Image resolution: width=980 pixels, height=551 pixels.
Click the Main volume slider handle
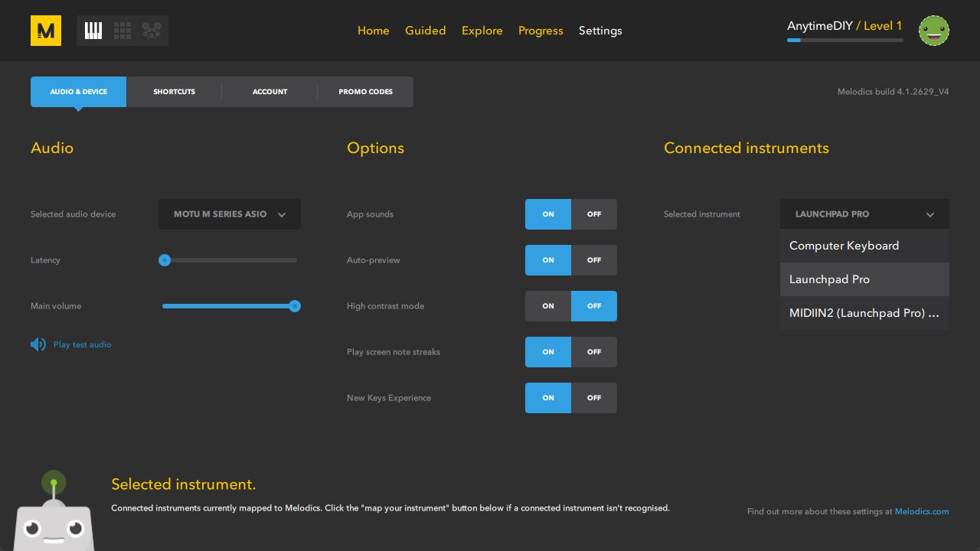click(295, 306)
